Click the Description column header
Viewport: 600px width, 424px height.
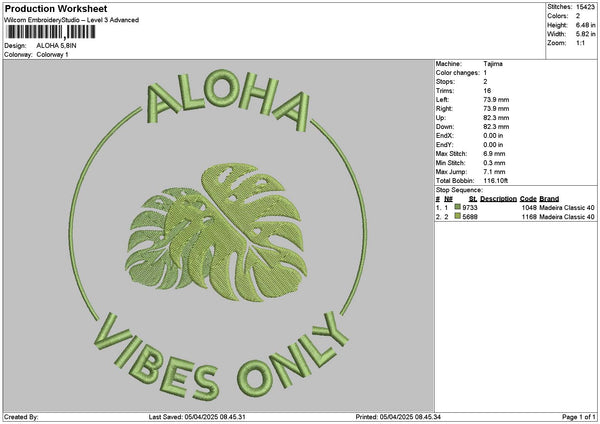coord(498,198)
